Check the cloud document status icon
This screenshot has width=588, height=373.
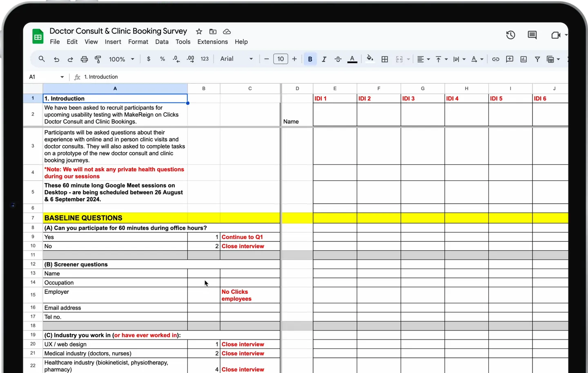[x=227, y=31]
